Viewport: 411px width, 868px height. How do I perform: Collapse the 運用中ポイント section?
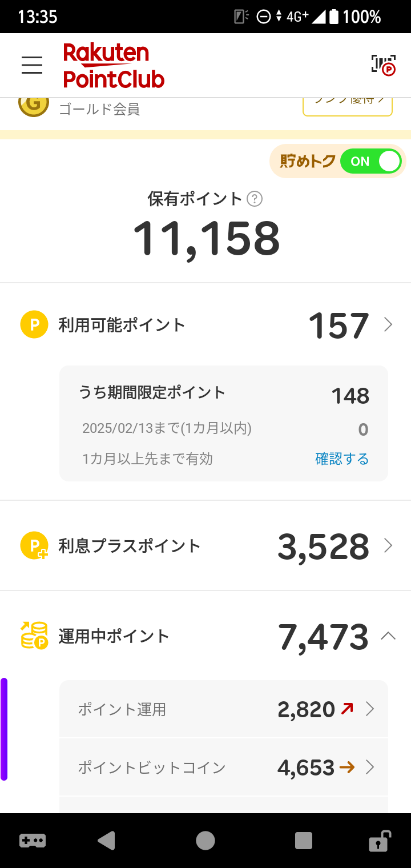tap(388, 636)
